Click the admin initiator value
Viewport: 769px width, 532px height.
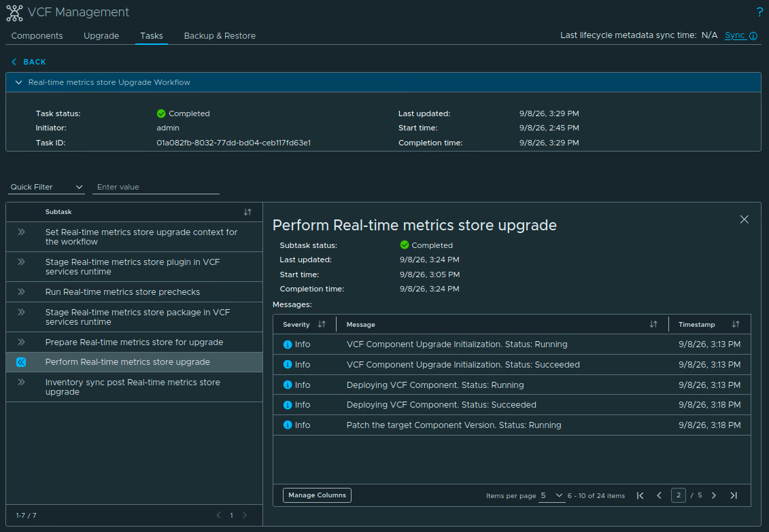click(x=168, y=128)
